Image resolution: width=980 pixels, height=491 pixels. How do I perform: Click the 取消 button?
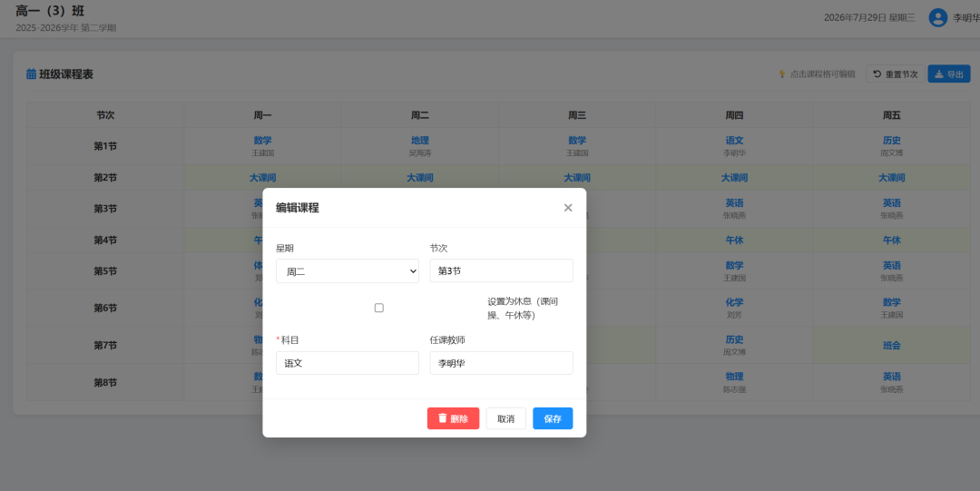(x=505, y=418)
